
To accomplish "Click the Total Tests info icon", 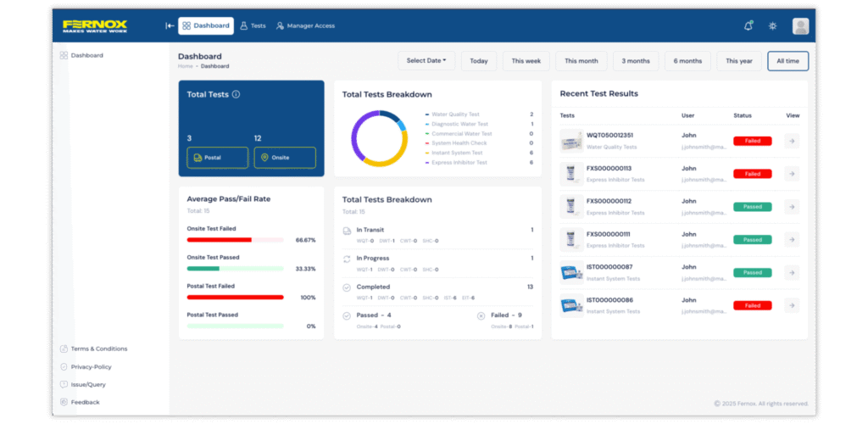I will click(x=236, y=94).
